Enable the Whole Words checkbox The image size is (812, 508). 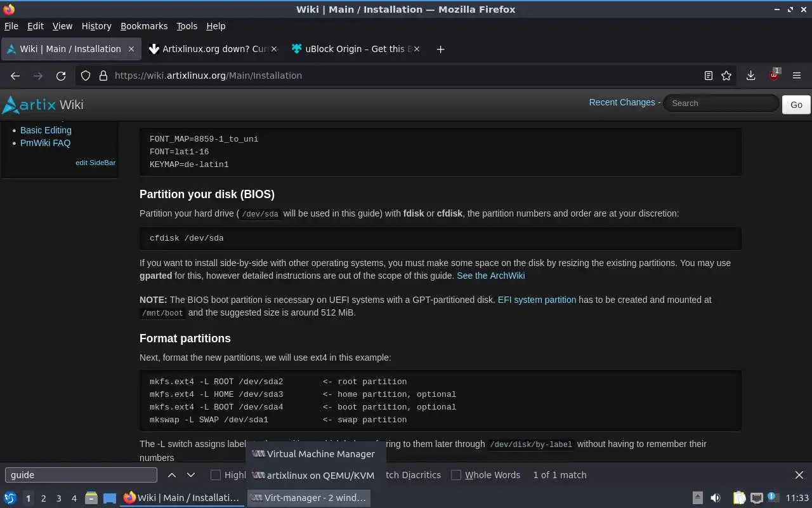455,475
